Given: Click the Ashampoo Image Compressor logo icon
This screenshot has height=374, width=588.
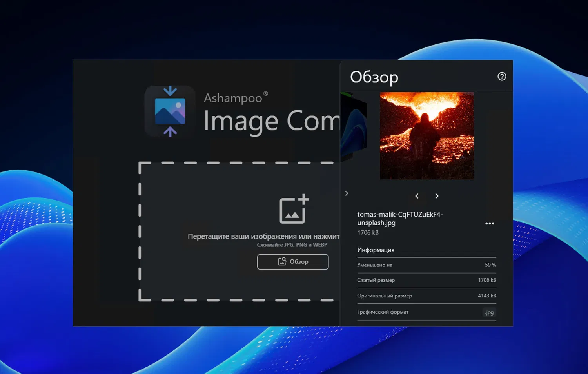Looking at the screenshot, I should (x=170, y=111).
